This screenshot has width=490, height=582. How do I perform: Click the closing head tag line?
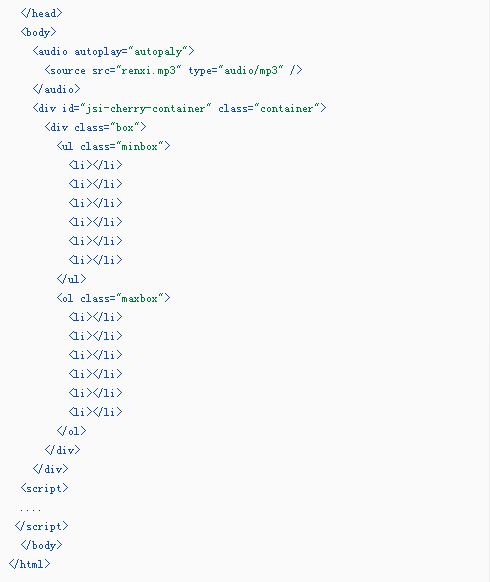coord(41,13)
